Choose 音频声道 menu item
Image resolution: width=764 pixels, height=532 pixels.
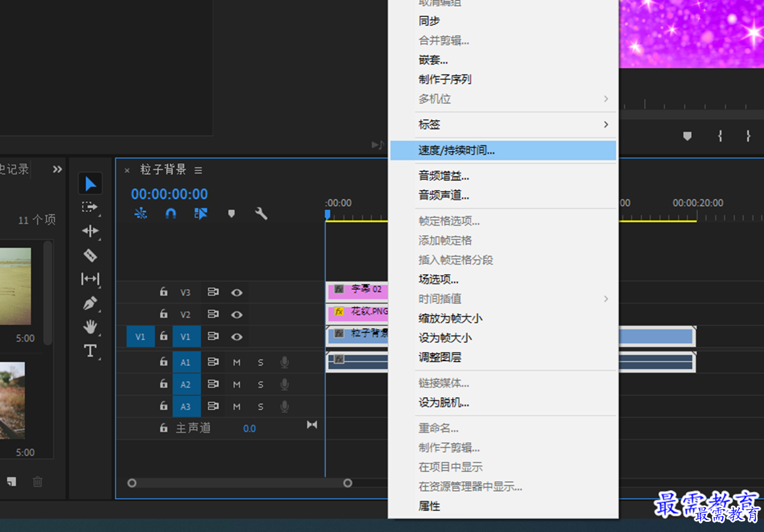click(x=503, y=195)
